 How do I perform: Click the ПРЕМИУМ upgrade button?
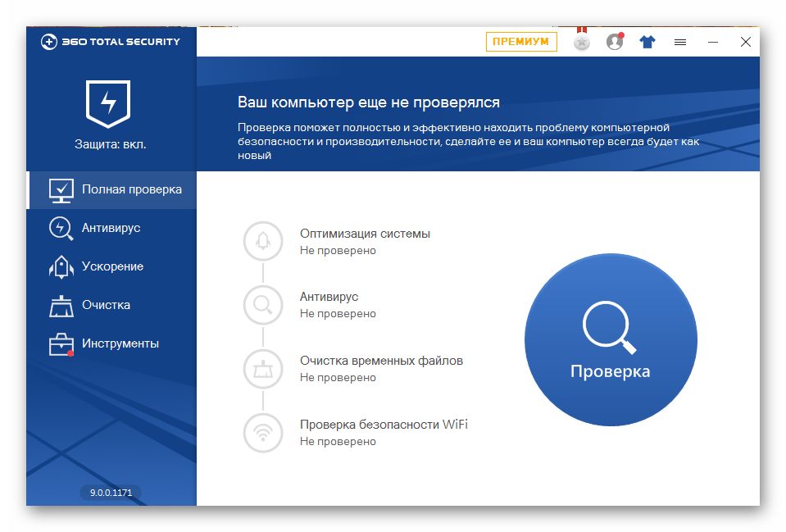pyautogui.click(x=521, y=42)
